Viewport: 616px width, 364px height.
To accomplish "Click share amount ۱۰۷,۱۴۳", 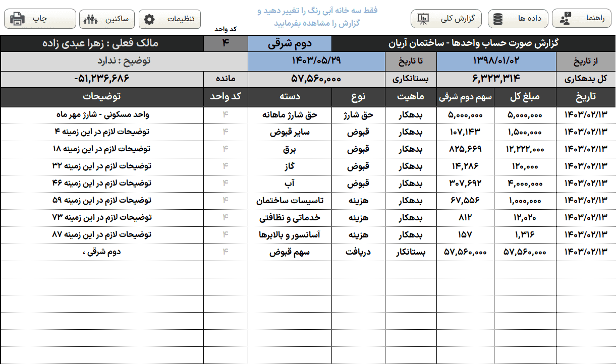I will [465, 132].
